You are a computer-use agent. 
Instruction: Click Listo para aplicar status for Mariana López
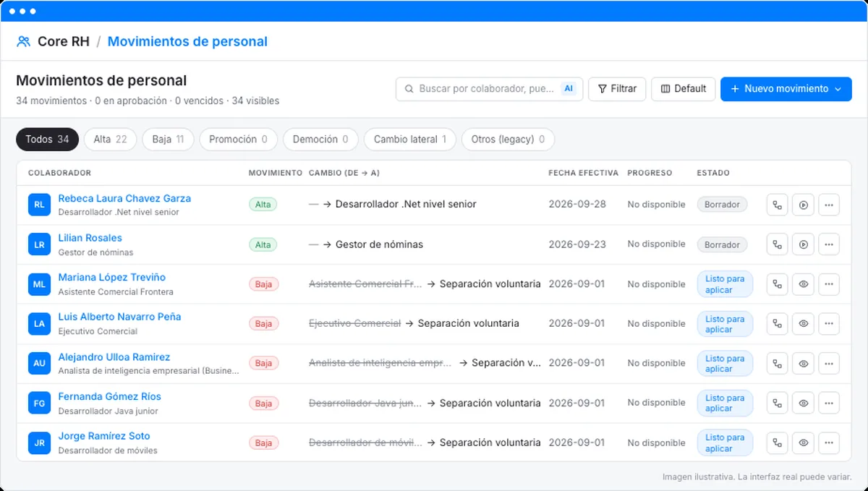point(725,284)
